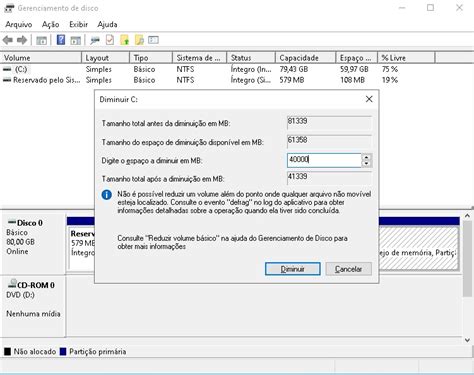Sort by the Sistema de... column header
The image size is (474, 375).
pyautogui.click(x=200, y=58)
